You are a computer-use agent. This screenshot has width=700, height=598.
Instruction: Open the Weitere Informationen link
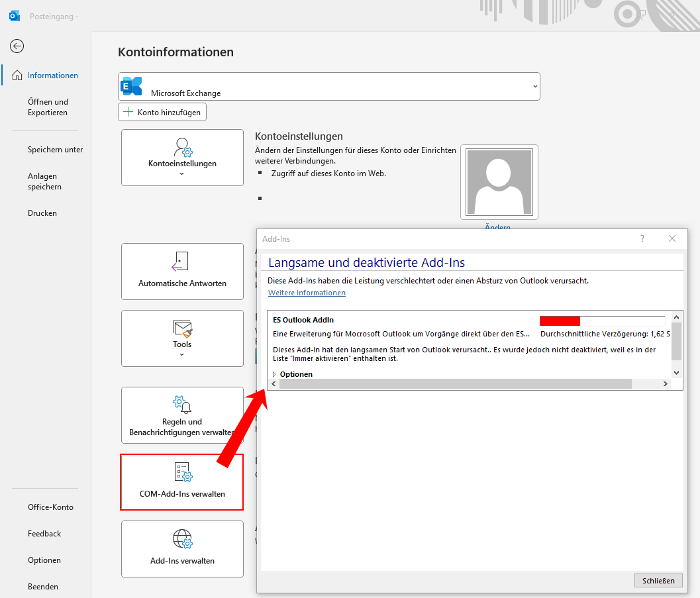pyautogui.click(x=307, y=293)
